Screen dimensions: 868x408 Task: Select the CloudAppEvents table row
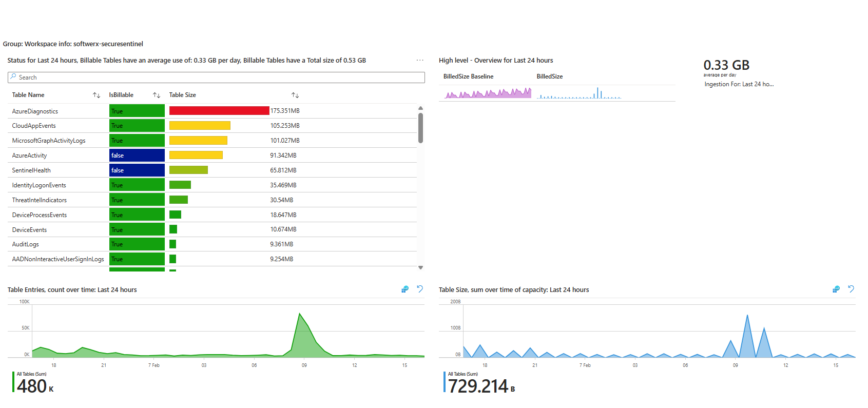[34, 126]
